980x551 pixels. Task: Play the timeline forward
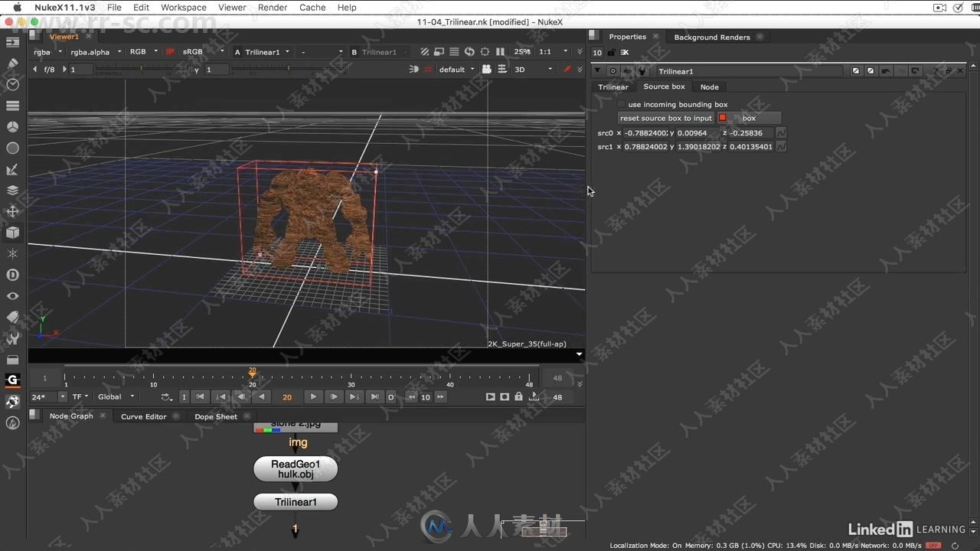pos(313,396)
